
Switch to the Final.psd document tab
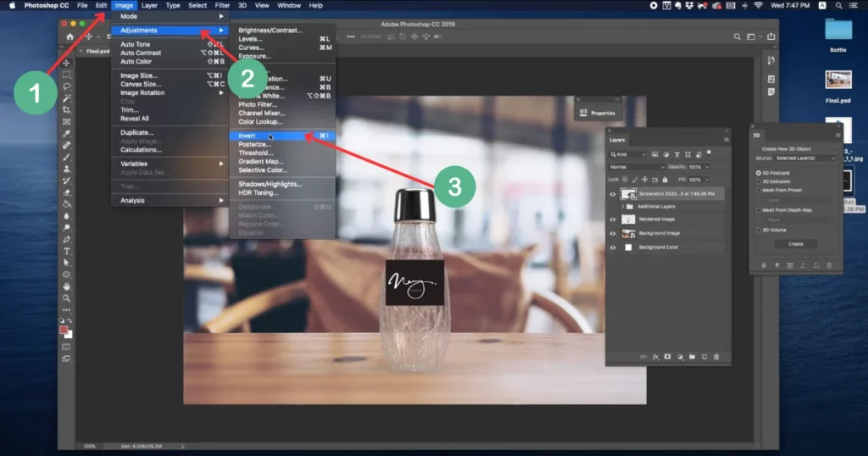tap(97, 51)
